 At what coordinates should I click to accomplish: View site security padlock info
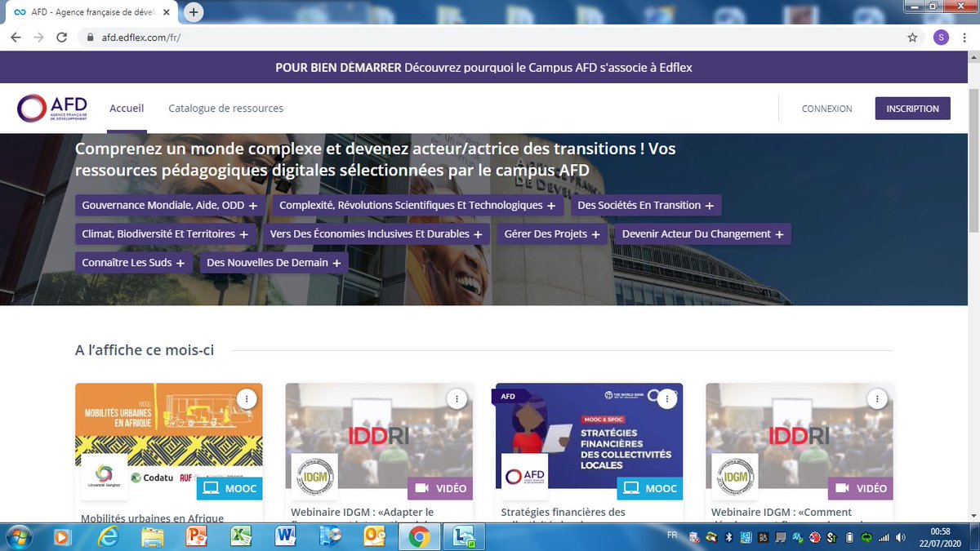tap(90, 38)
